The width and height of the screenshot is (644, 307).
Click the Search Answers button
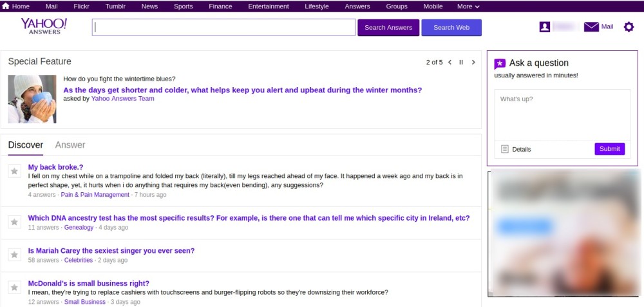tap(388, 28)
